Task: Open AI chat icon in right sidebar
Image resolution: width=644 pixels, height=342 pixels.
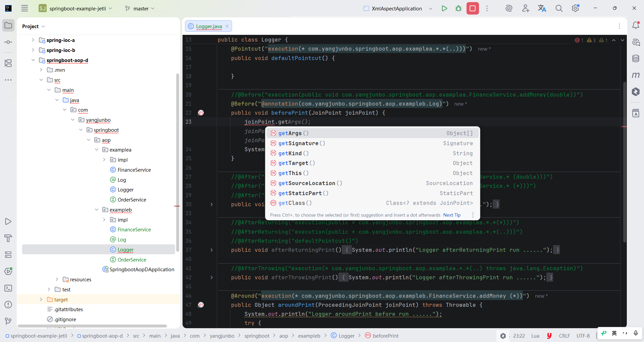Action: click(636, 42)
